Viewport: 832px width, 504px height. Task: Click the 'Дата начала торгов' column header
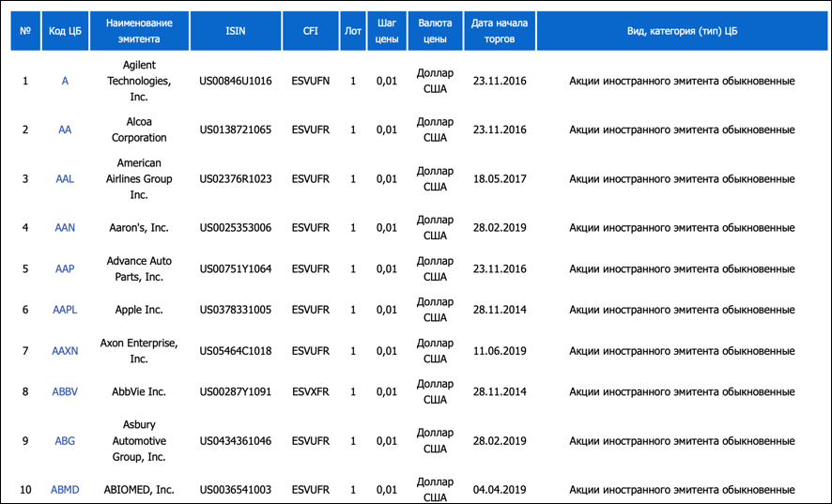500,31
